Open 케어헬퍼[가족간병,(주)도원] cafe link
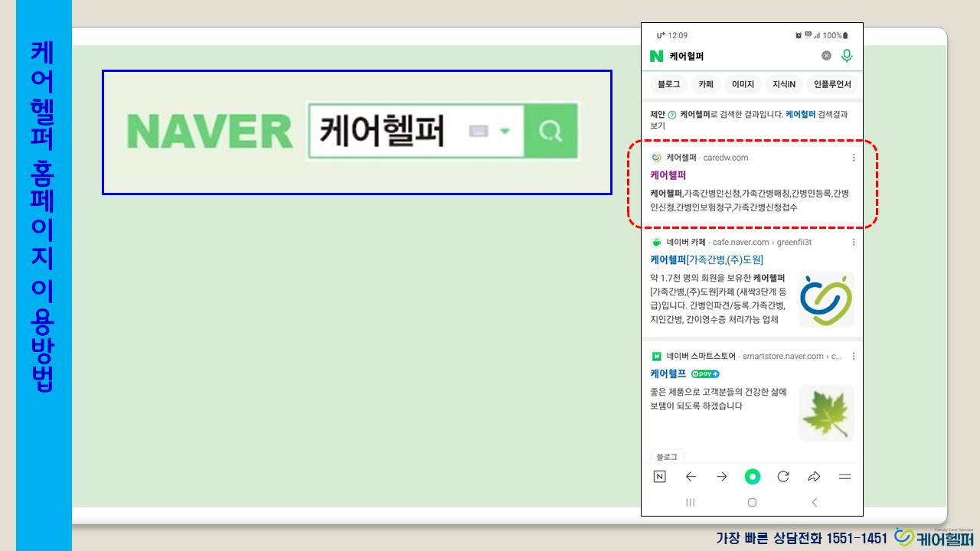Viewport: 980px width, 551px height. (x=706, y=259)
